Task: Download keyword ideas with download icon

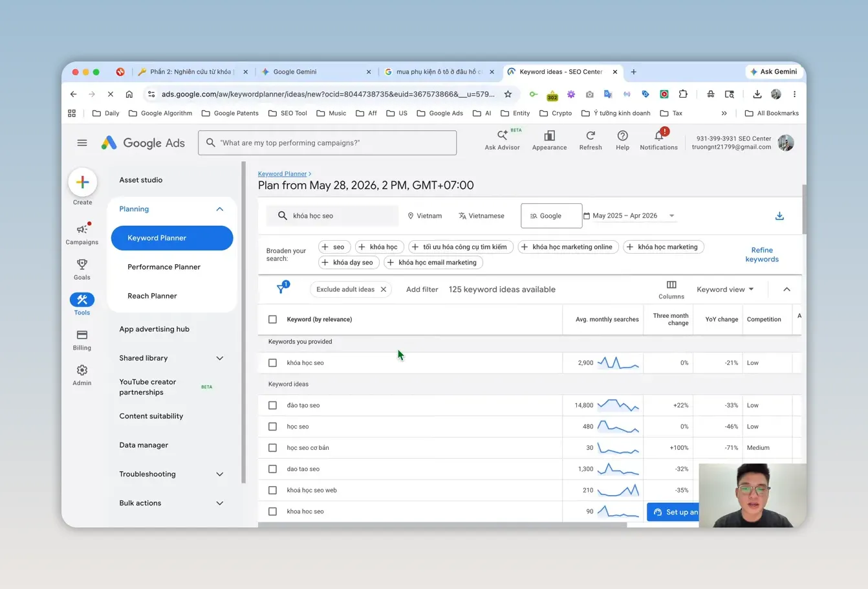Action: coord(779,216)
